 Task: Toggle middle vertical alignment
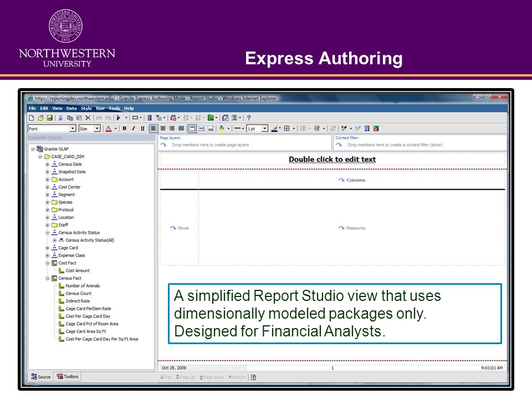click(202, 128)
